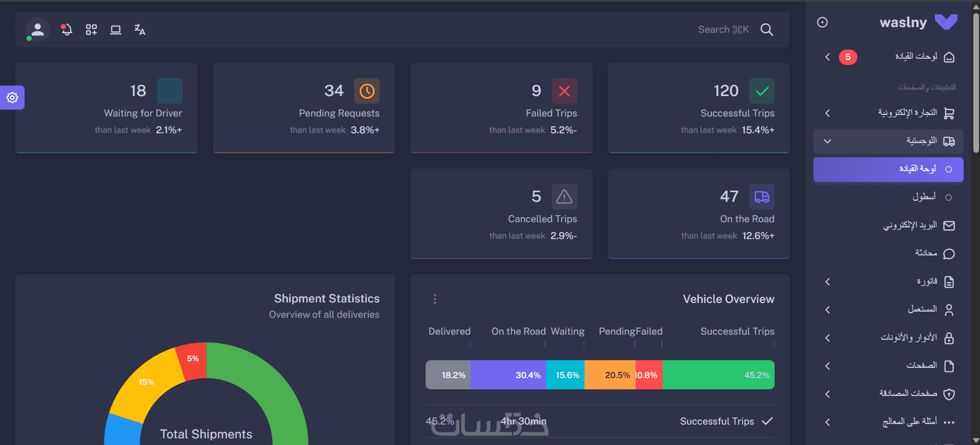Click the waslny logo

918,22
